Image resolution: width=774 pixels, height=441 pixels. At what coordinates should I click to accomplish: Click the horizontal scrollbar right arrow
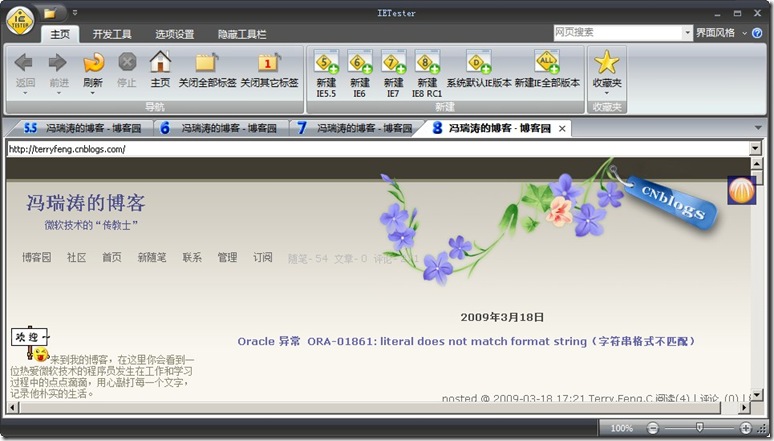(x=744, y=407)
